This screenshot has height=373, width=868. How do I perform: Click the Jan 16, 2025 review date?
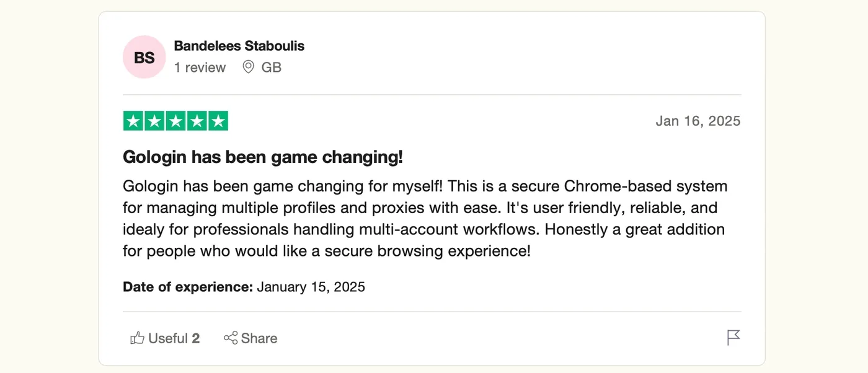pyautogui.click(x=698, y=121)
